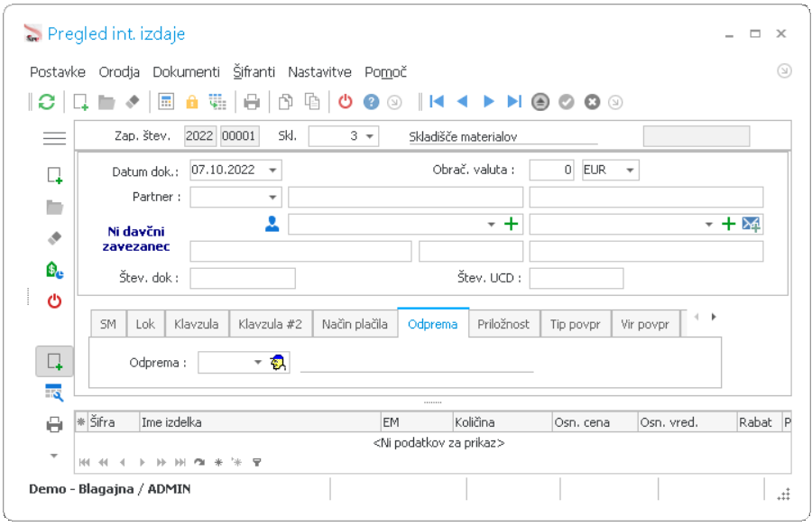812x527 pixels.
Task: Click the Štev. dok input field
Action: 243,278
